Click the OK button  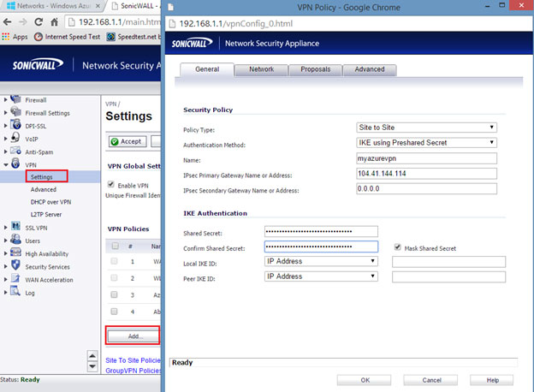pos(365,380)
